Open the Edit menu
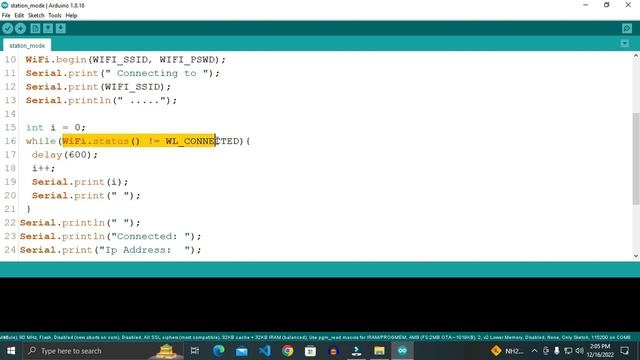This screenshot has height=360, width=640. pos(19,16)
